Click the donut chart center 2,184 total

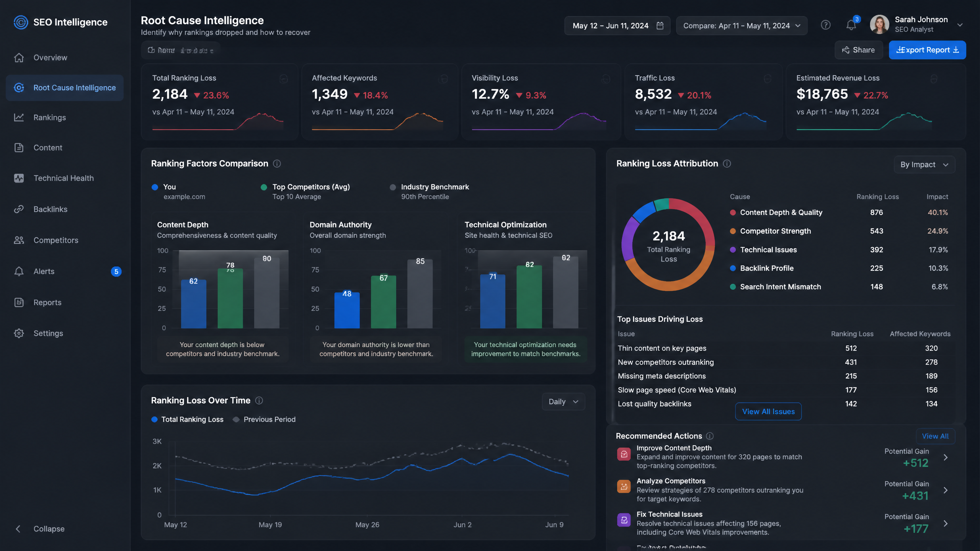(x=668, y=245)
